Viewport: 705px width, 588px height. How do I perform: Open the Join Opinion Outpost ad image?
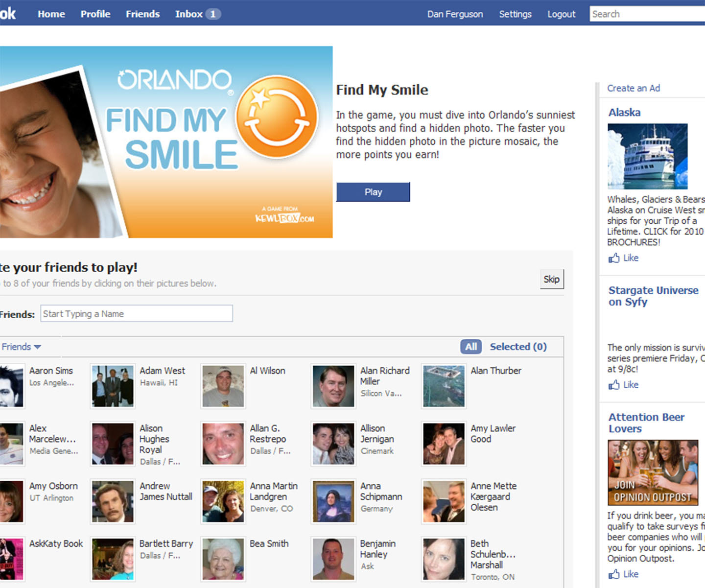tap(653, 472)
